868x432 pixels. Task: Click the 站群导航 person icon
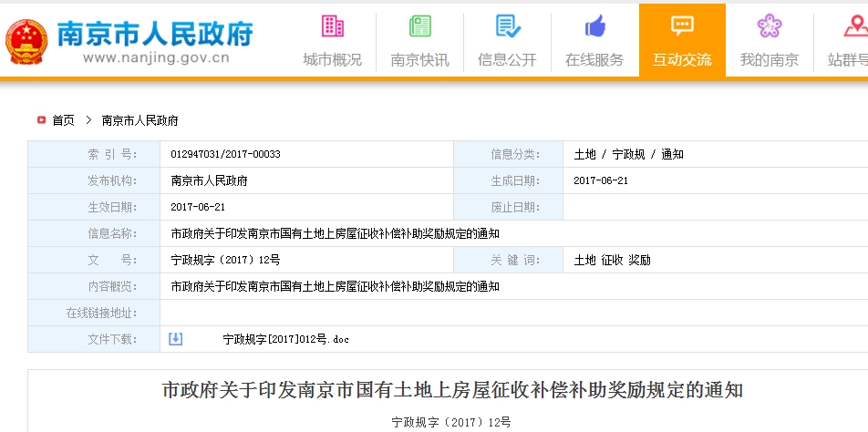pos(853,26)
